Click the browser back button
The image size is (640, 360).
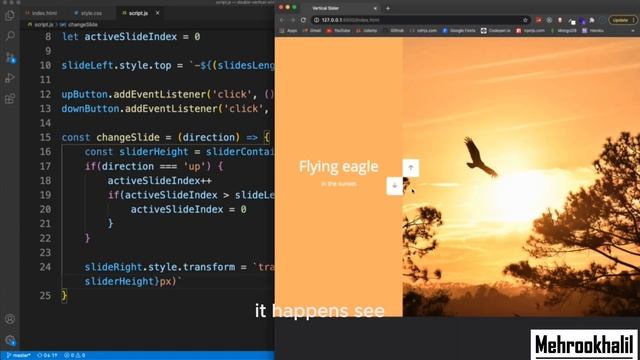tap(282, 20)
